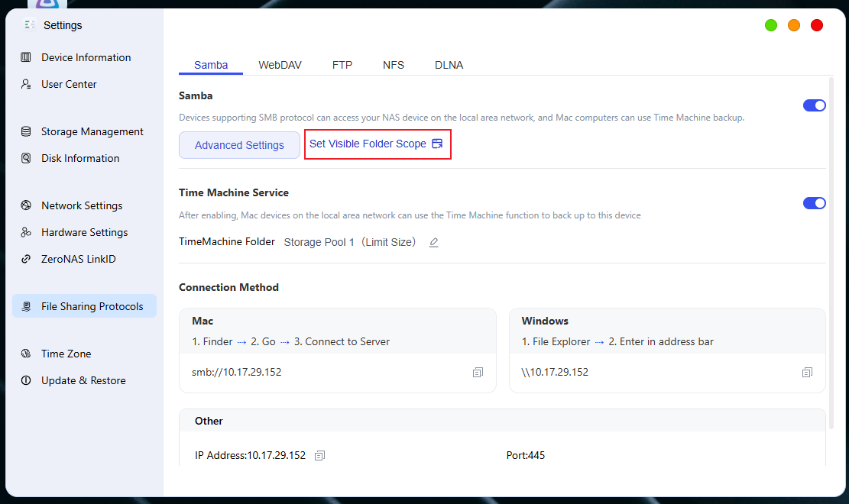
Task: Click the Network Settings globe icon
Action: coord(26,205)
